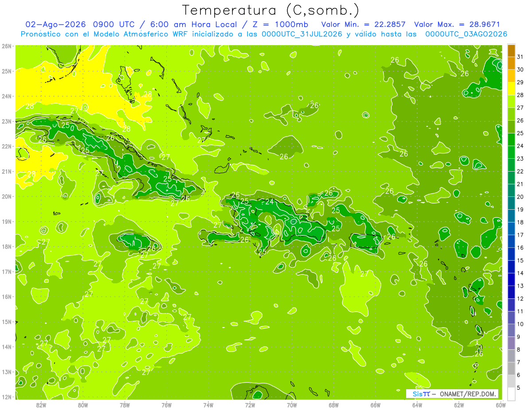Select the 24N latitude axis label
This screenshot has width=532, height=411.
point(6,96)
